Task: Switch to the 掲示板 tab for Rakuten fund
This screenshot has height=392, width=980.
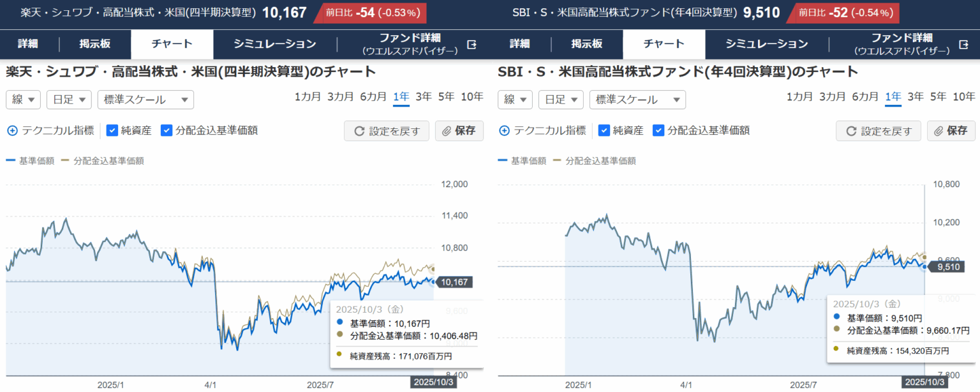Action: point(94,44)
